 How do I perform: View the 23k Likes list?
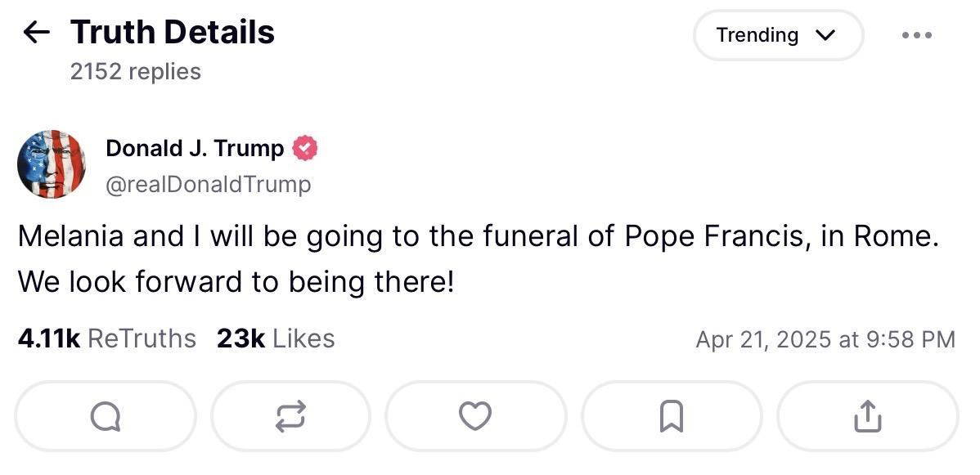pyautogui.click(x=276, y=338)
